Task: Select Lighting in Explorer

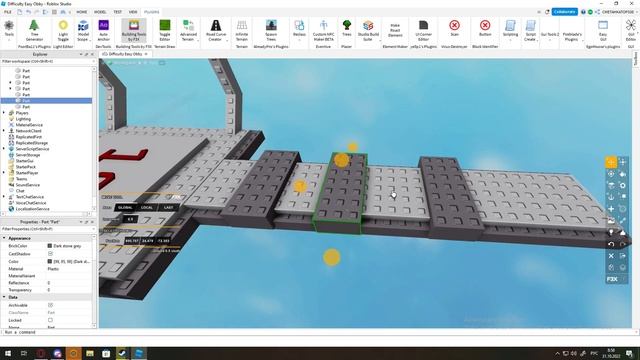Action: 23,119
